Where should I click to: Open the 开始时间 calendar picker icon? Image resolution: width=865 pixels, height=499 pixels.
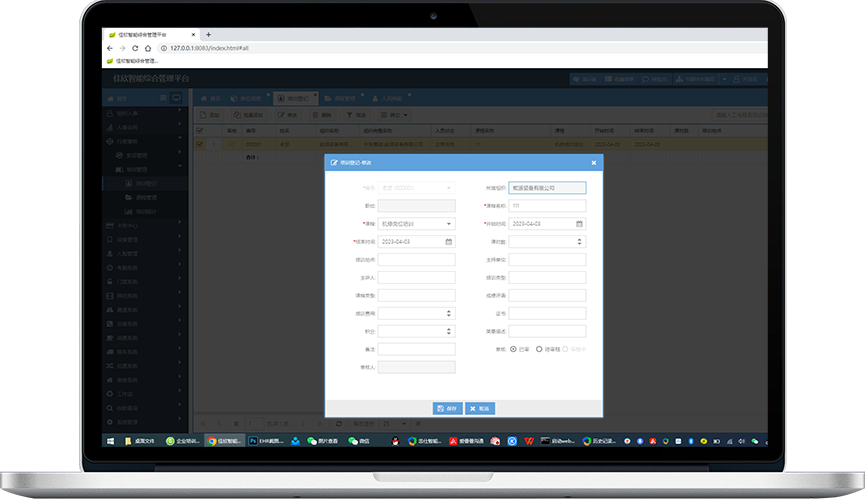(x=580, y=224)
